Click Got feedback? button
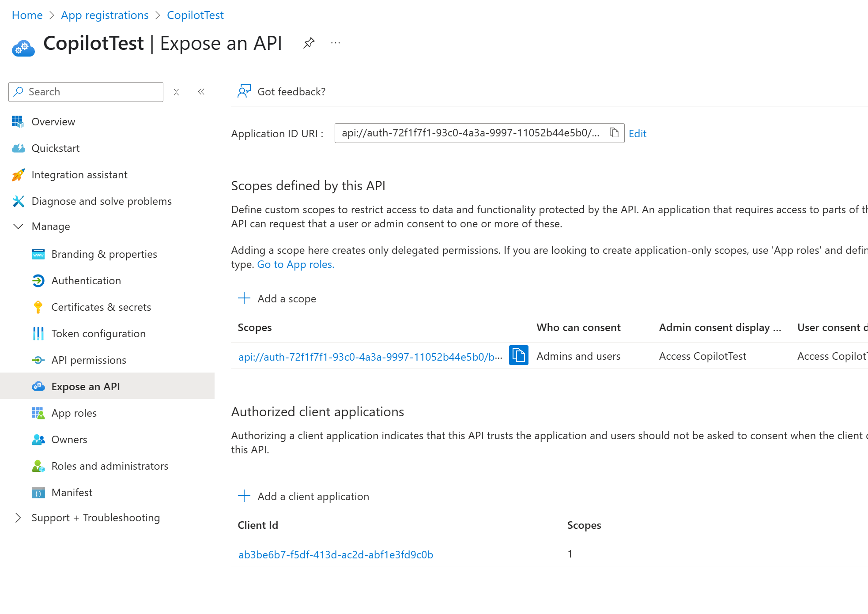Screen dimensions: 868x614 [x=282, y=91]
